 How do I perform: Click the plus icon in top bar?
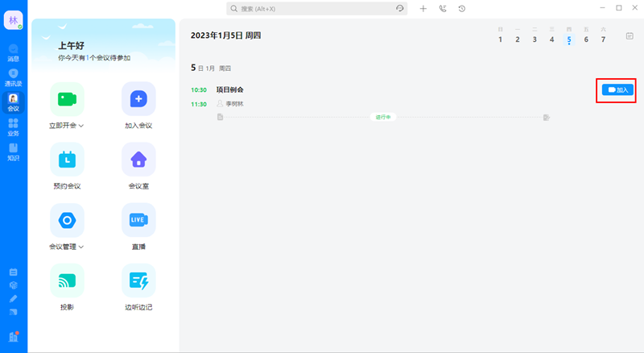tap(423, 9)
